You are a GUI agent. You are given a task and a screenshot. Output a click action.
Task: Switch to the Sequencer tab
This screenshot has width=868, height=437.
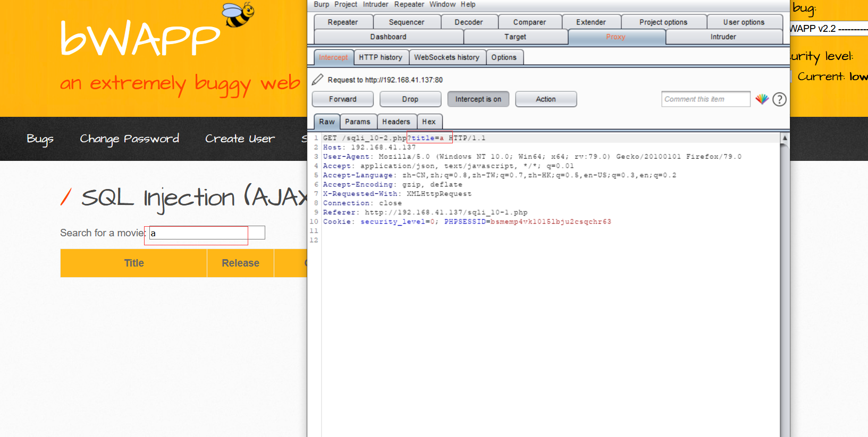tap(407, 22)
